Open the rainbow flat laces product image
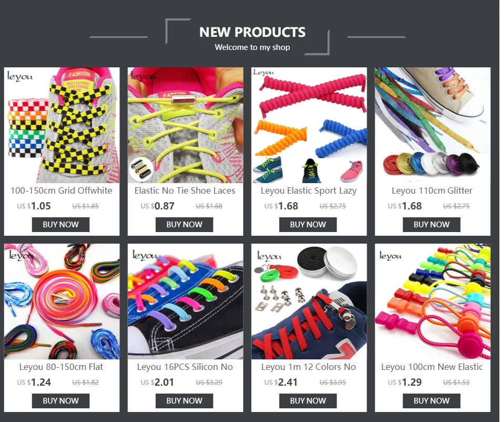This screenshot has height=422, width=504. point(62,301)
